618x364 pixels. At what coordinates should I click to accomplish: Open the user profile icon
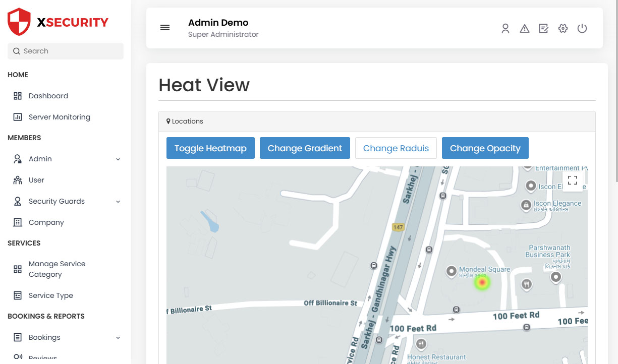point(505,28)
